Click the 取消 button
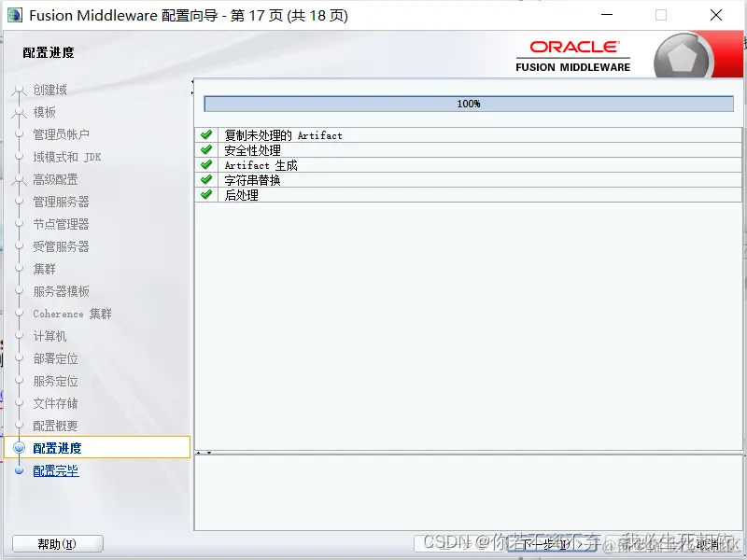Screen dimensions: 747x560 pyautogui.click(x=707, y=544)
